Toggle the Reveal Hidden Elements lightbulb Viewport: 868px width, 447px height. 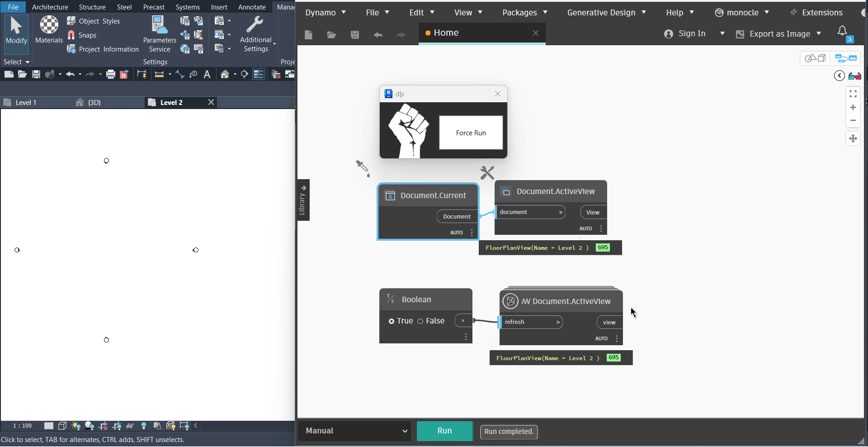pos(144,426)
